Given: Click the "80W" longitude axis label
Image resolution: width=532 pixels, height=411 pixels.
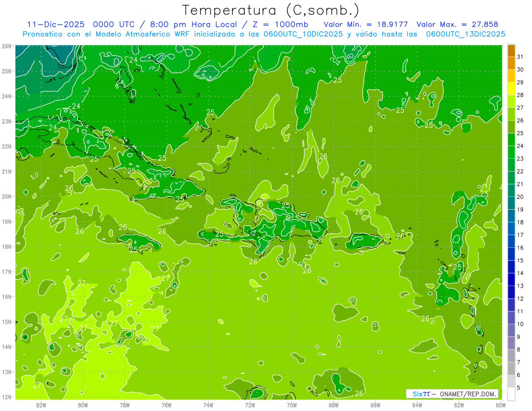Looking at the screenshot, I should [x=83, y=404].
